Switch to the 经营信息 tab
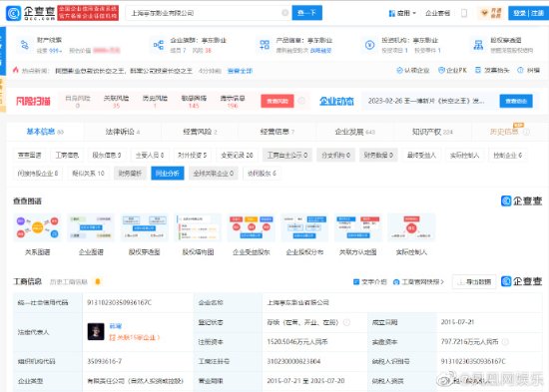549x392 pixels. coord(277,132)
